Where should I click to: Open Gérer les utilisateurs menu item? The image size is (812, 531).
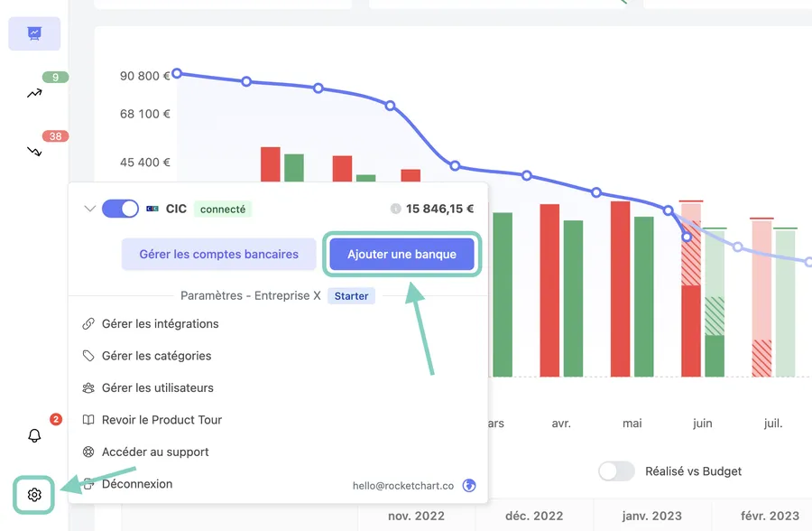coord(157,387)
